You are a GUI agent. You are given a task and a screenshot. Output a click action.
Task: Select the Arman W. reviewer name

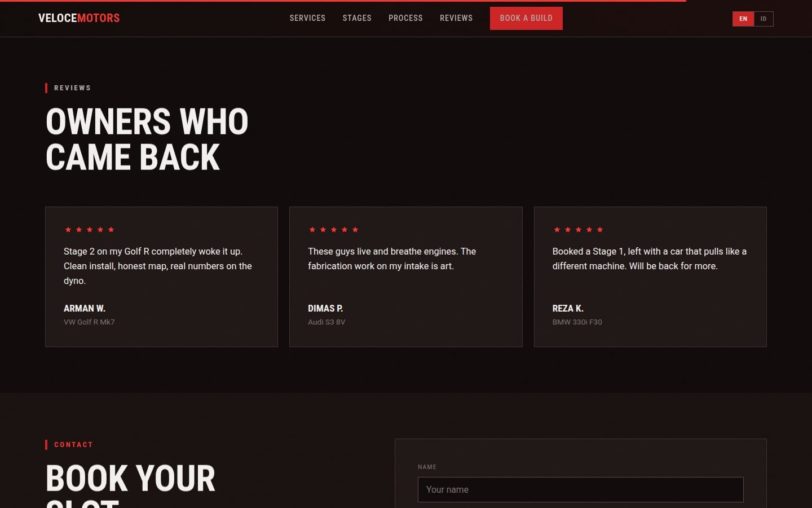85,308
